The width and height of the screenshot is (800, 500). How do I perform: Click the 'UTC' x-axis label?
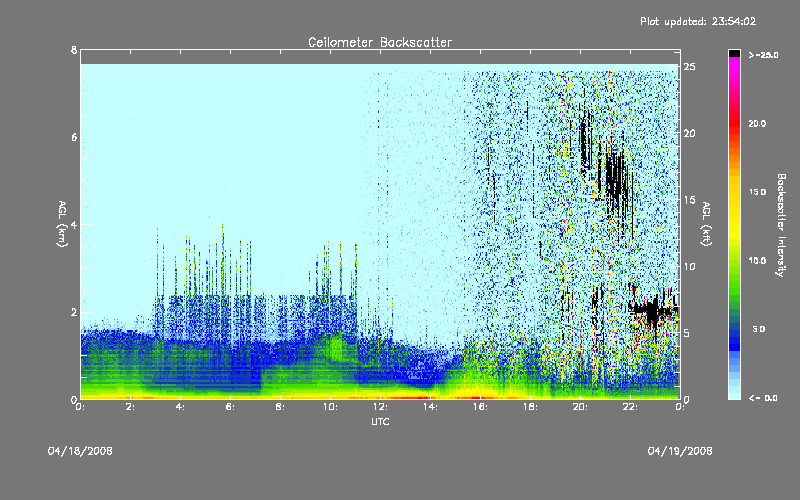[380, 421]
